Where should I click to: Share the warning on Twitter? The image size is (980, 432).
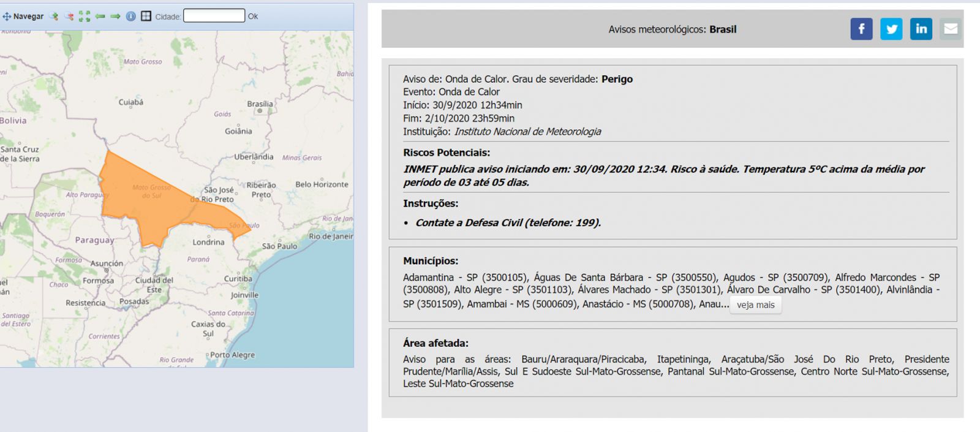pos(891,29)
